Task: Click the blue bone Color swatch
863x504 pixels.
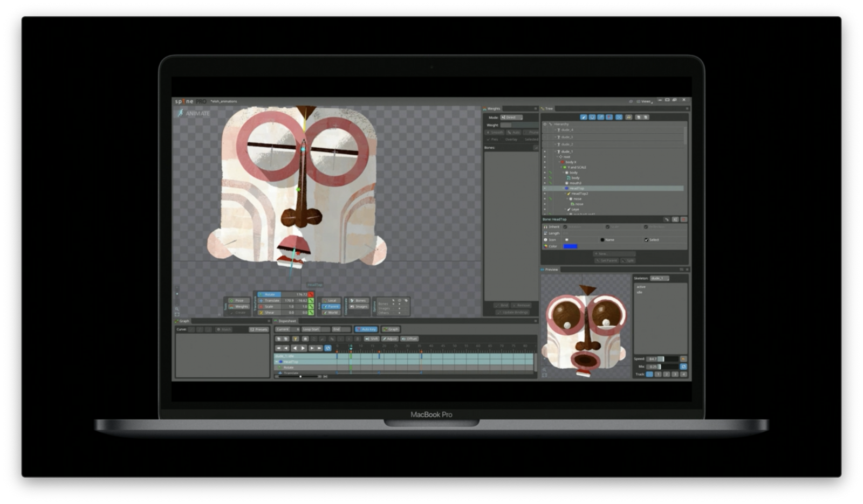Action: click(x=570, y=246)
